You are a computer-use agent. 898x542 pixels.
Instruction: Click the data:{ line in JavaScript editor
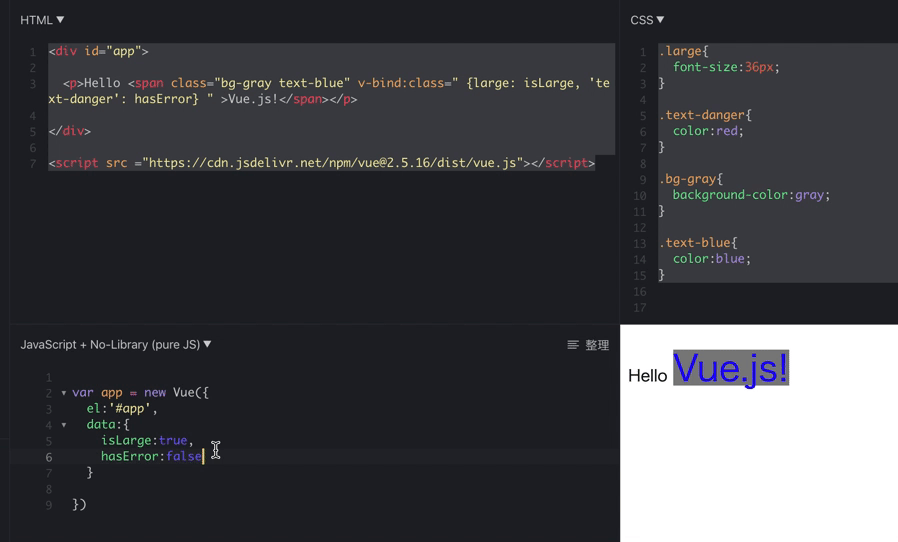tap(108, 425)
